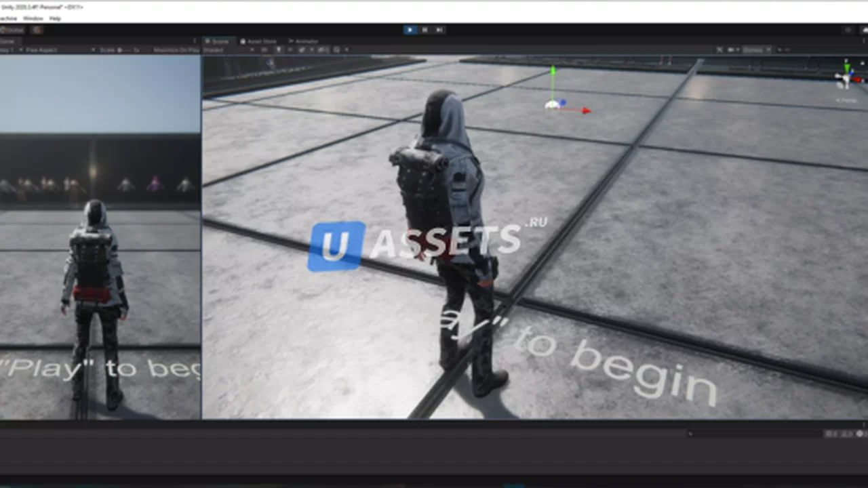Click the tool icon beside the Global button
The image size is (868, 488).
click(x=37, y=30)
